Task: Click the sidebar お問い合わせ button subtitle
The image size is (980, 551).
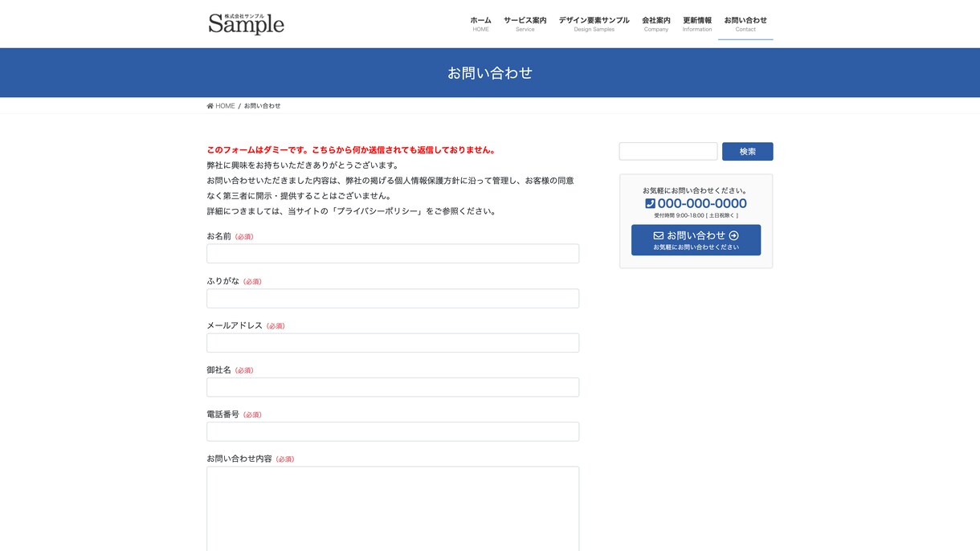Action: (696, 247)
